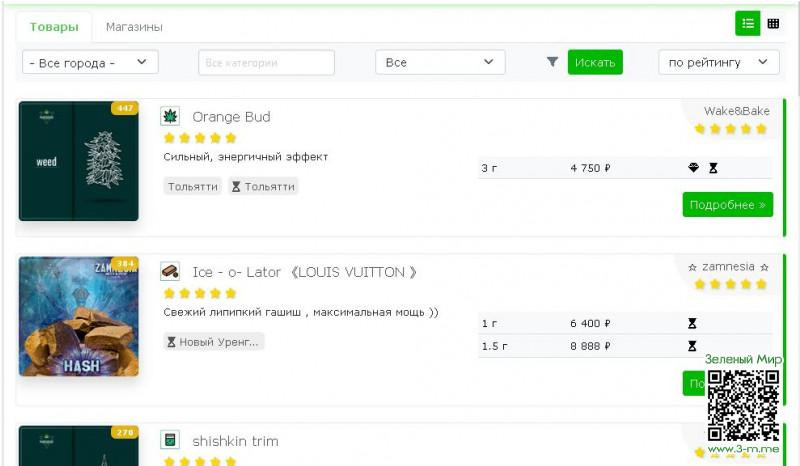Select the Товары tab
Screen dimensions: 800x466
point(54,27)
